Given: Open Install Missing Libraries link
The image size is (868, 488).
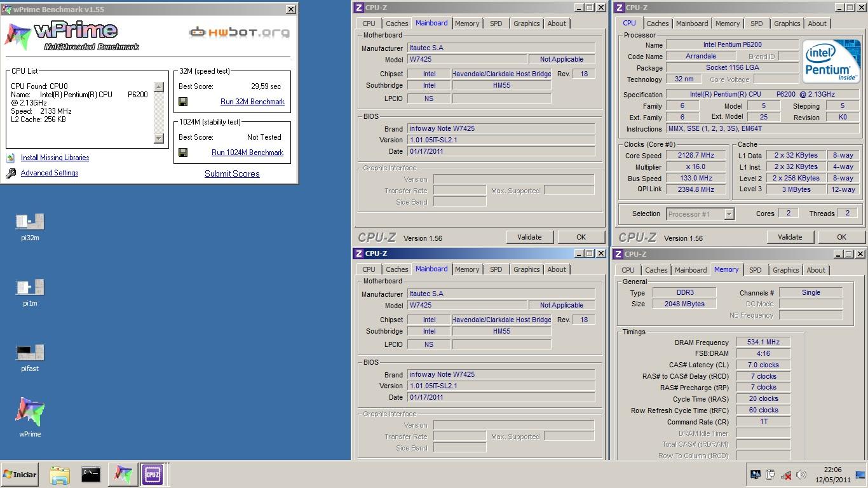Looking at the screenshot, I should tap(55, 158).
